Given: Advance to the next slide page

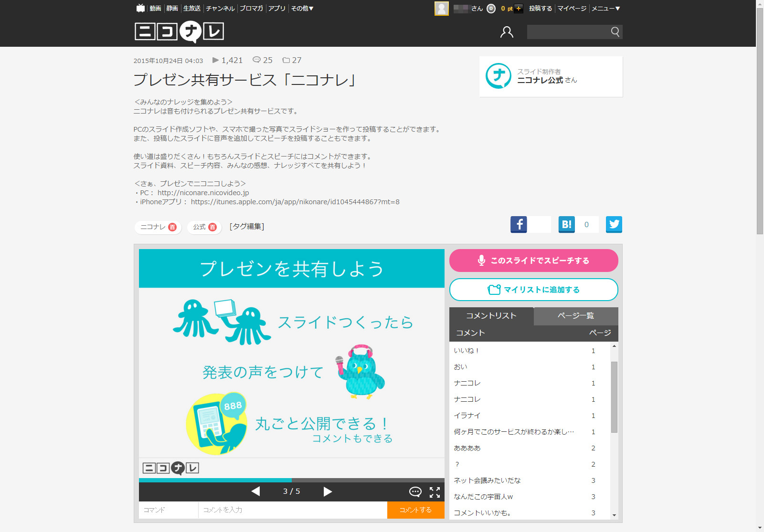Looking at the screenshot, I should [328, 491].
